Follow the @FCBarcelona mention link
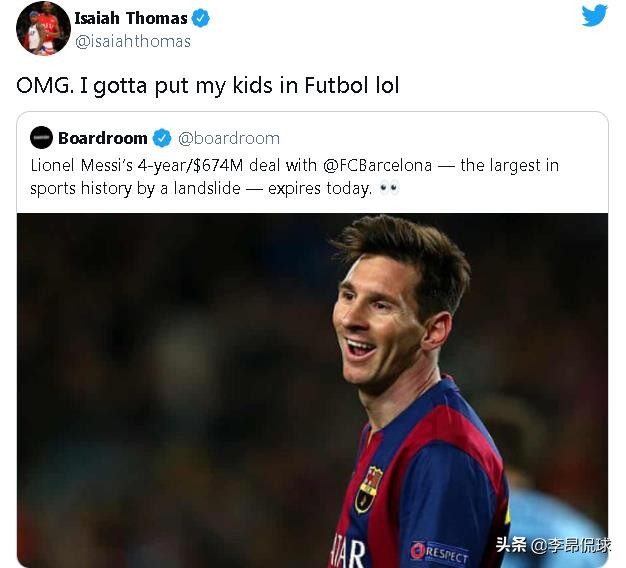The image size is (626, 568). pyautogui.click(x=377, y=165)
